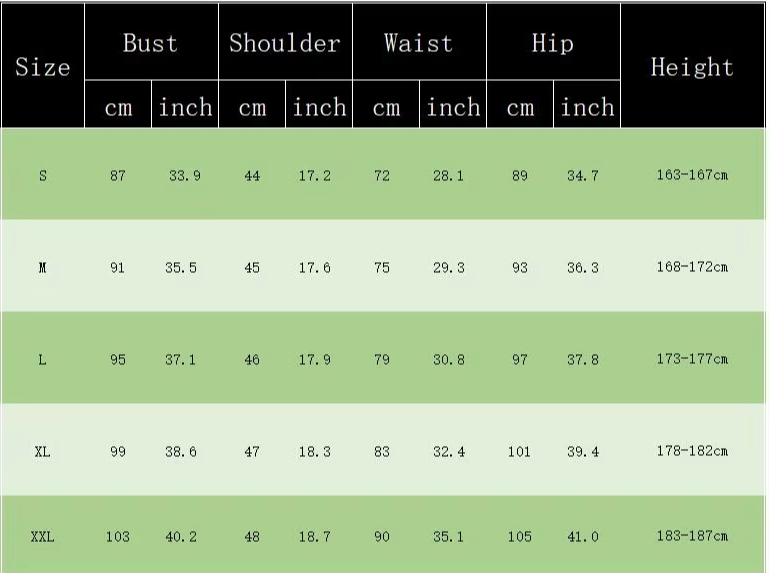Click the Shoulder header cell
Image resolution: width=770 pixels, height=573 pixels.
[285, 42]
